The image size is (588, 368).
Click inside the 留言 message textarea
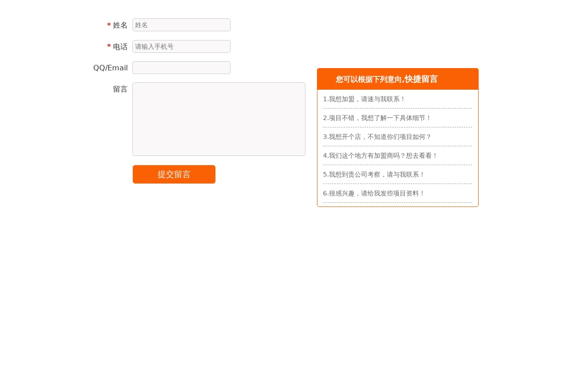click(x=219, y=119)
